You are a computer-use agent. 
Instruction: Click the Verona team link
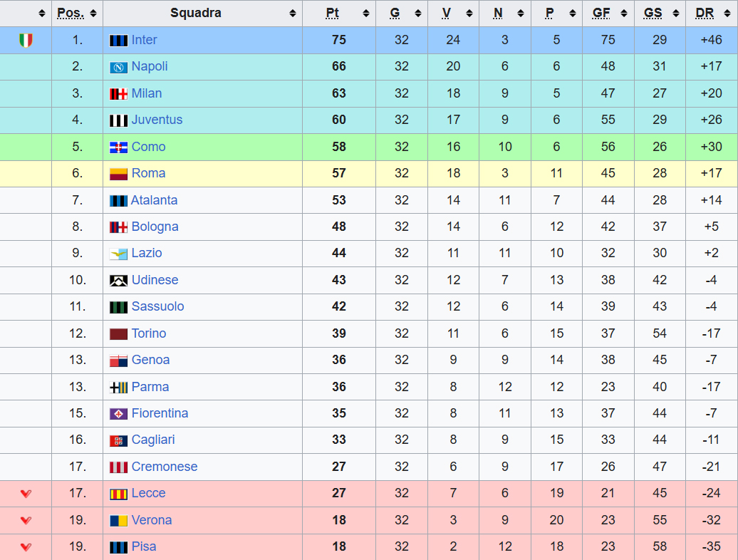click(x=152, y=520)
